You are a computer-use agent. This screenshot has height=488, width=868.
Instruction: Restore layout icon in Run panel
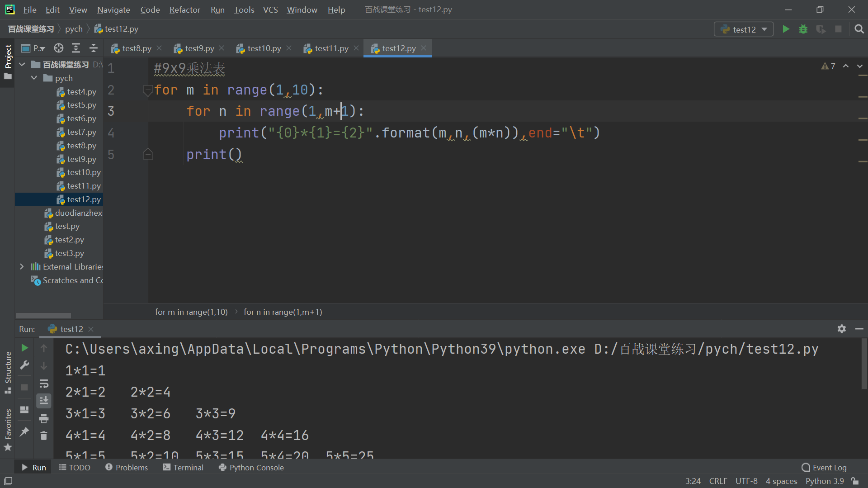click(25, 410)
